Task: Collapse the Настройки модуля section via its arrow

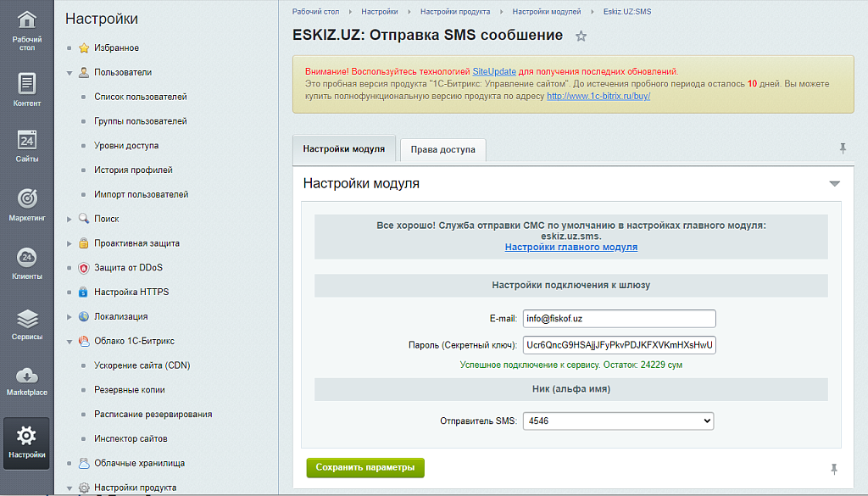Action: (x=836, y=182)
